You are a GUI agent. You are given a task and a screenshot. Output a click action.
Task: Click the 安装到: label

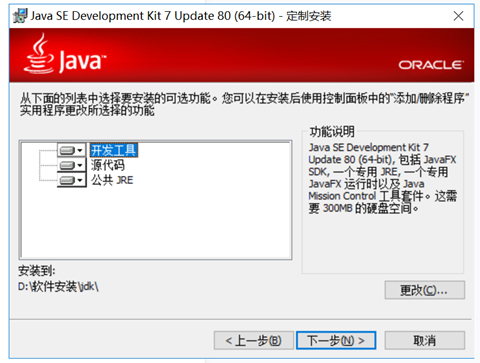[x=37, y=271]
